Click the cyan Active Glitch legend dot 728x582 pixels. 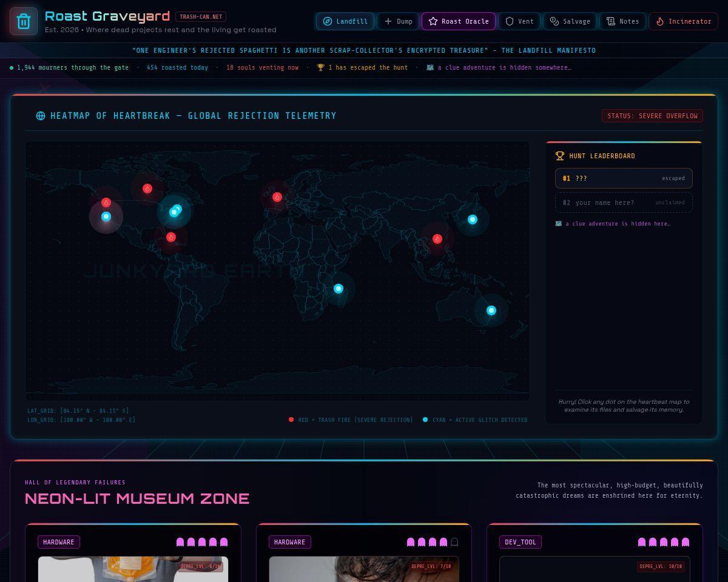(425, 420)
